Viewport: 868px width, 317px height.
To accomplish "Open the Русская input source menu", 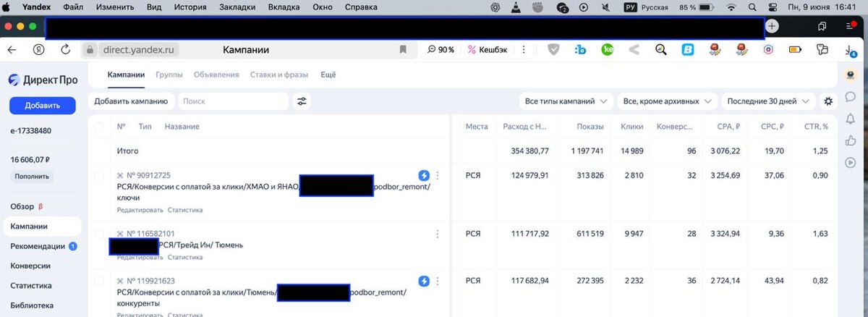I will (647, 7).
